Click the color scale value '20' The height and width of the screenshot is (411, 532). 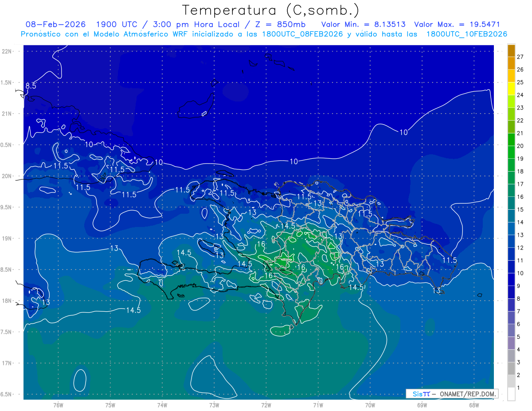pyautogui.click(x=520, y=146)
